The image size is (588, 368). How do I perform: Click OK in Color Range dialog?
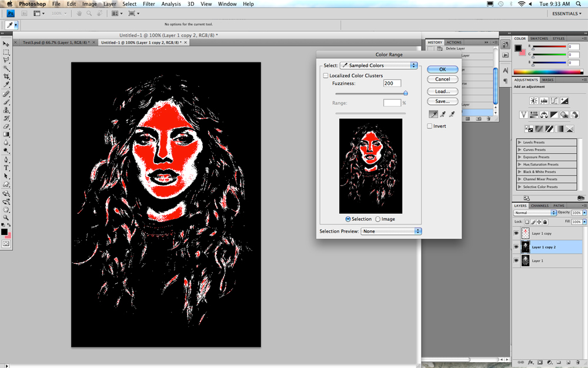coord(443,69)
